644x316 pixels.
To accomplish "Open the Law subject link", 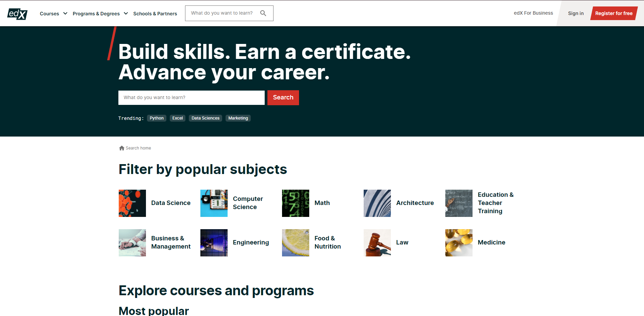I will click(x=402, y=242).
